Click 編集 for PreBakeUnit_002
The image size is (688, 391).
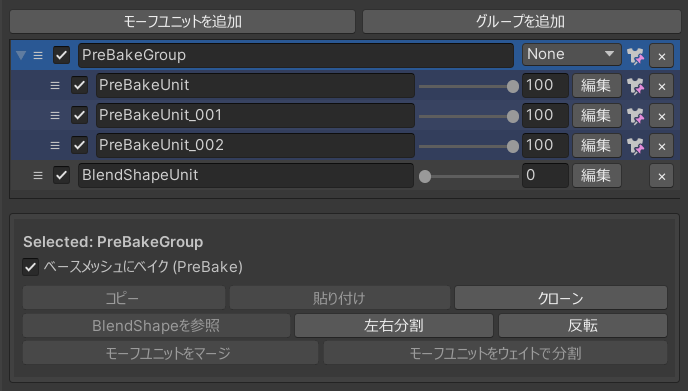tap(596, 145)
